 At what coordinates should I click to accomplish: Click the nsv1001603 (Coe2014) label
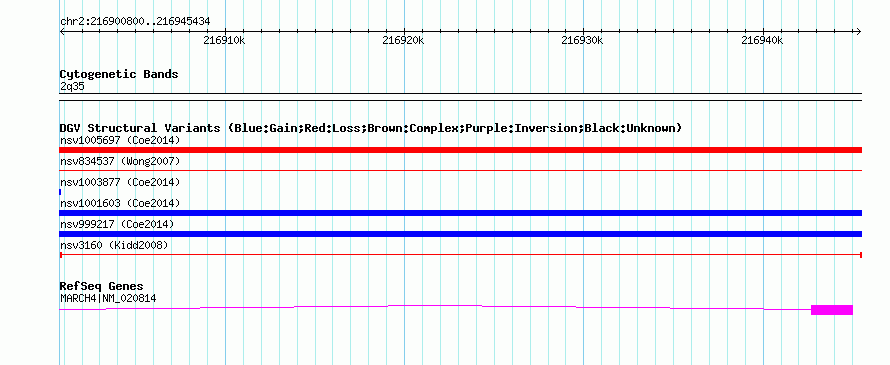(x=120, y=203)
